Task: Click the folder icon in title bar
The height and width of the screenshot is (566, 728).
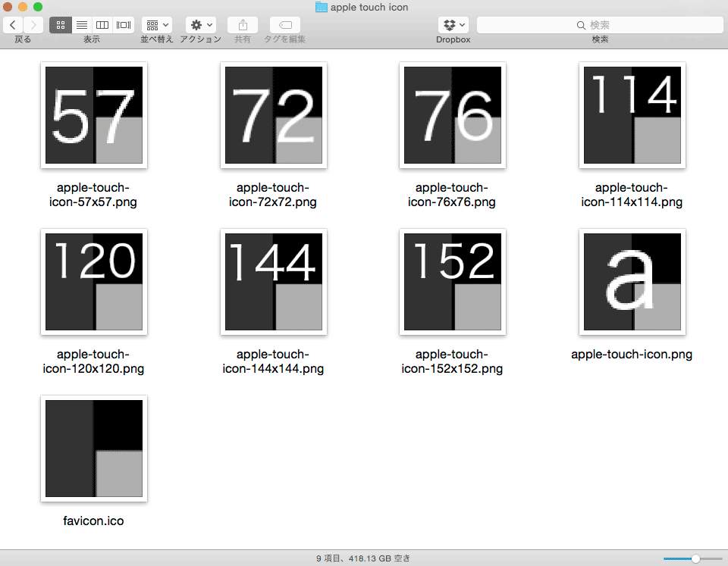Action: (x=321, y=8)
